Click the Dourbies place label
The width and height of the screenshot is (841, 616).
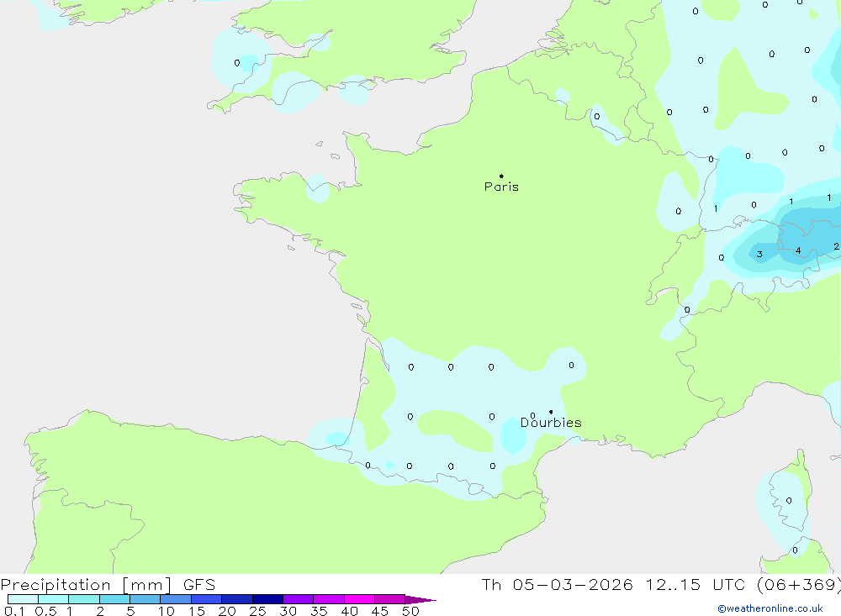point(551,423)
